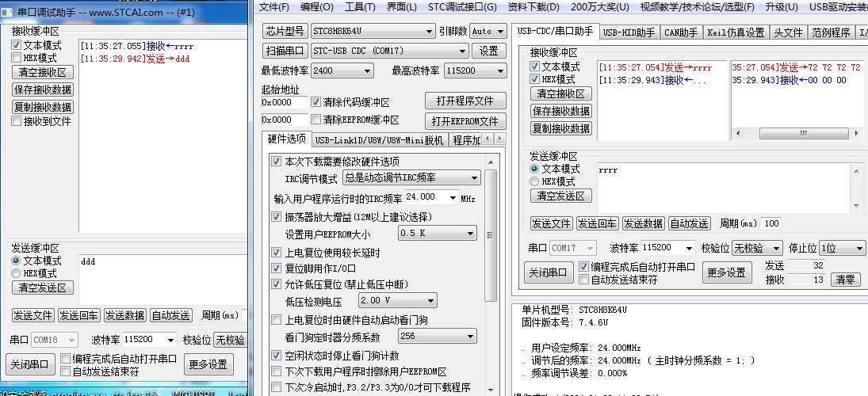Toggle 清除代码缓冲区 checkbox
868x396 pixels.
click(315, 102)
